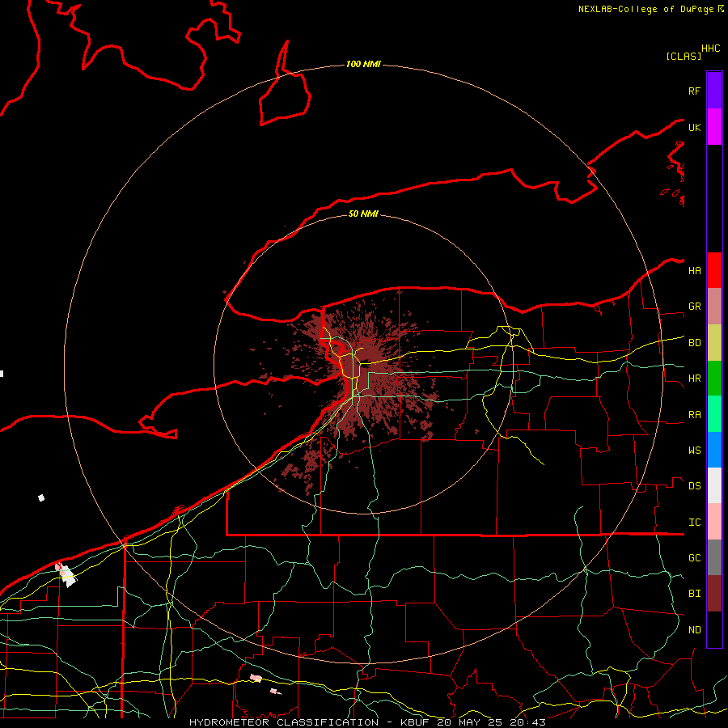Click the 'NEXLAB-College of DuPage' credit text

(645, 9)
